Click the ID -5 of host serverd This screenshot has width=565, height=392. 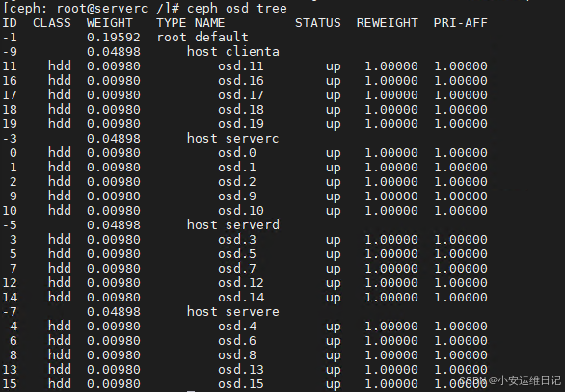pyautogui.click(x=10, y=225)
